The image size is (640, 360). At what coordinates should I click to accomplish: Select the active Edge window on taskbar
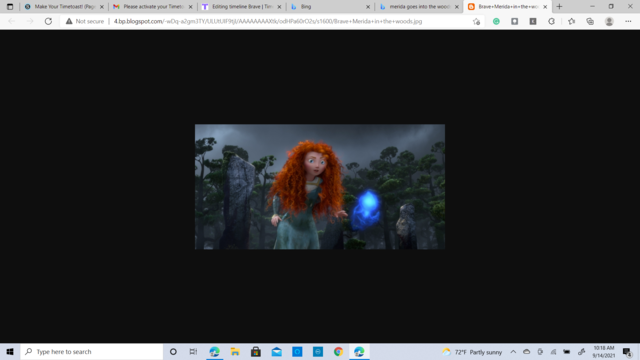pyautogui.click(x=359, y=351)
